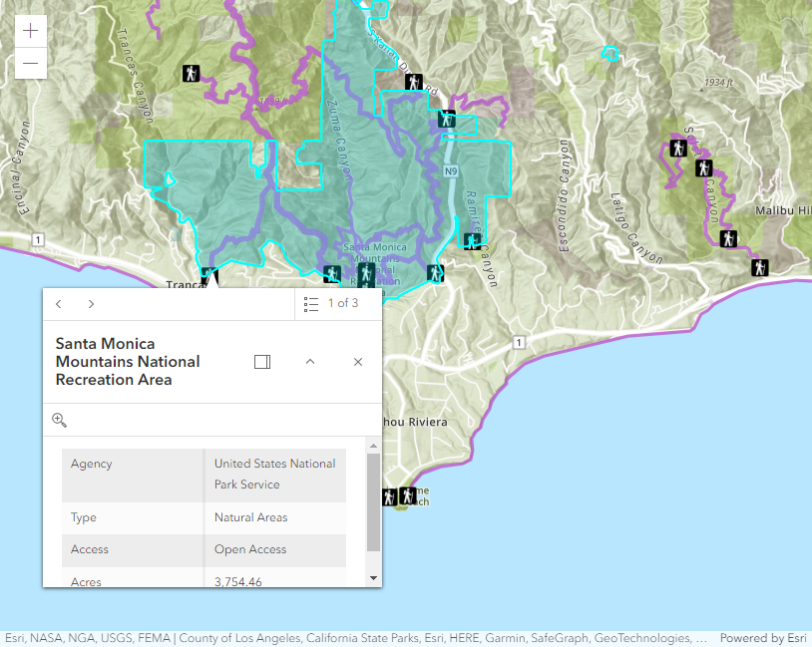The height and width of the screenshot is (647, 812).
Task: Close the Santa Monica Mountains popup
Action: pyautogui.click(x=358, y=362)
